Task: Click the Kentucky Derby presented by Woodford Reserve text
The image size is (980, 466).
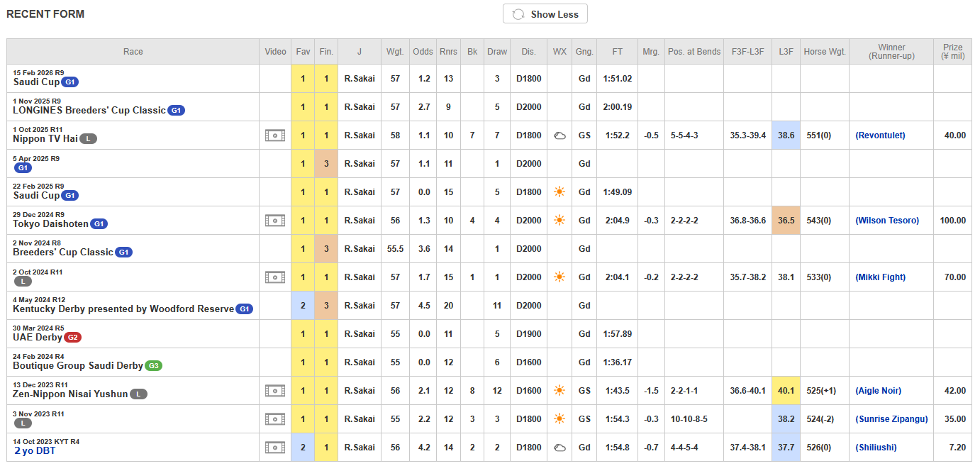Action: pyautogui.click(x=123, y=309)
